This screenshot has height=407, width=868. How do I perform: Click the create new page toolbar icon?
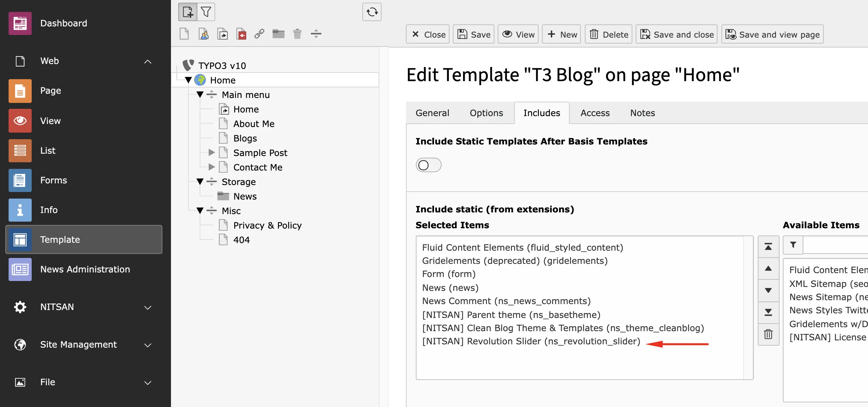coord(187,12)
